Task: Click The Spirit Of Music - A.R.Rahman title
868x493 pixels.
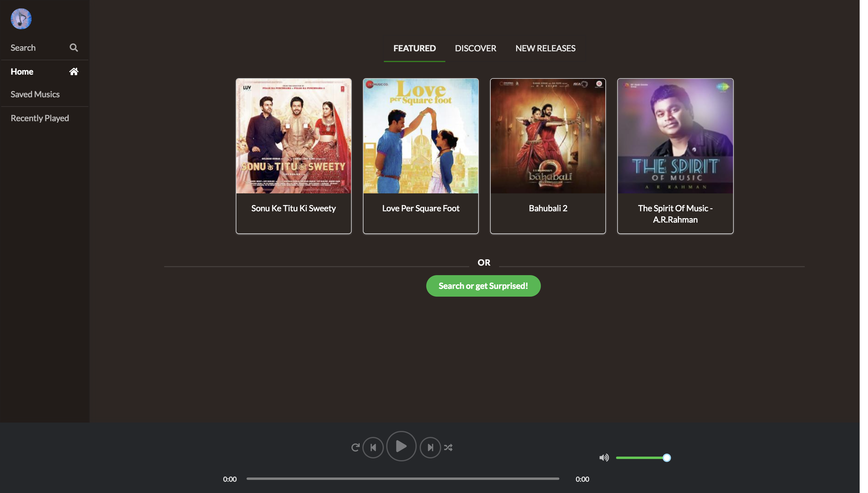Action: pos(675,214)
